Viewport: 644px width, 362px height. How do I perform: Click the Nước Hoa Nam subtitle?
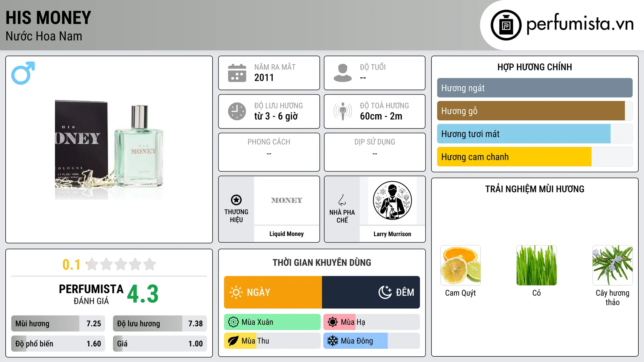pyautogui.click(x=44, y=36)
